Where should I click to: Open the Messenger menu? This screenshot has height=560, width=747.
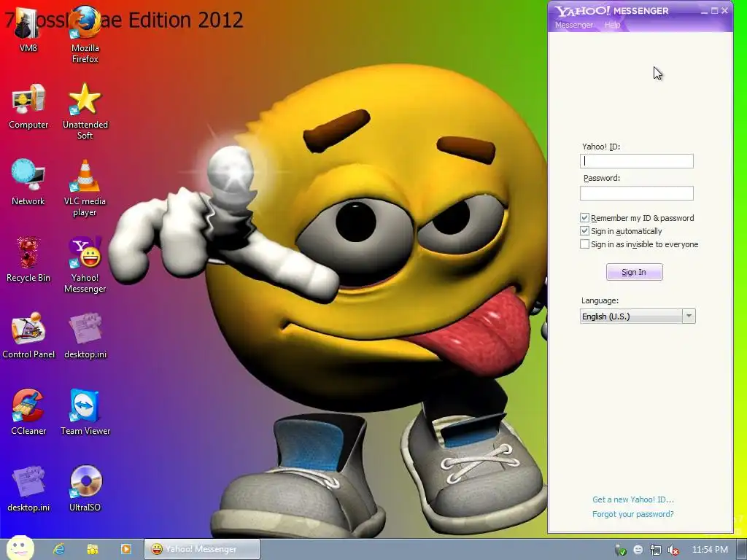tap(573, 25)
